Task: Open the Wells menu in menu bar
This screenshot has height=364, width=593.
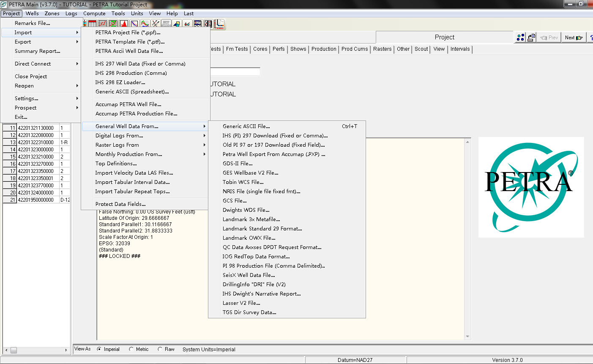Action: pyautogui.click(x=32, y=14)
